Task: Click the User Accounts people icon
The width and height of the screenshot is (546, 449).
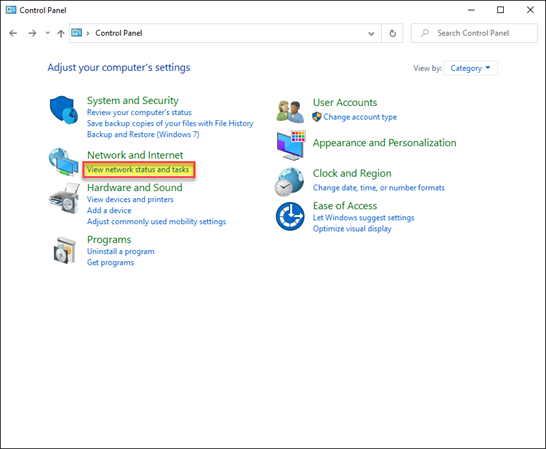Action: tap(290, 111)
